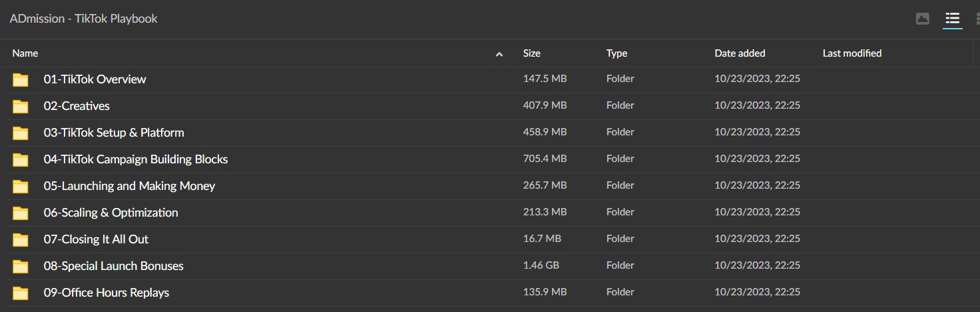Click the 213.3 MB size value

pyautogui.click(x=545, y=212)
